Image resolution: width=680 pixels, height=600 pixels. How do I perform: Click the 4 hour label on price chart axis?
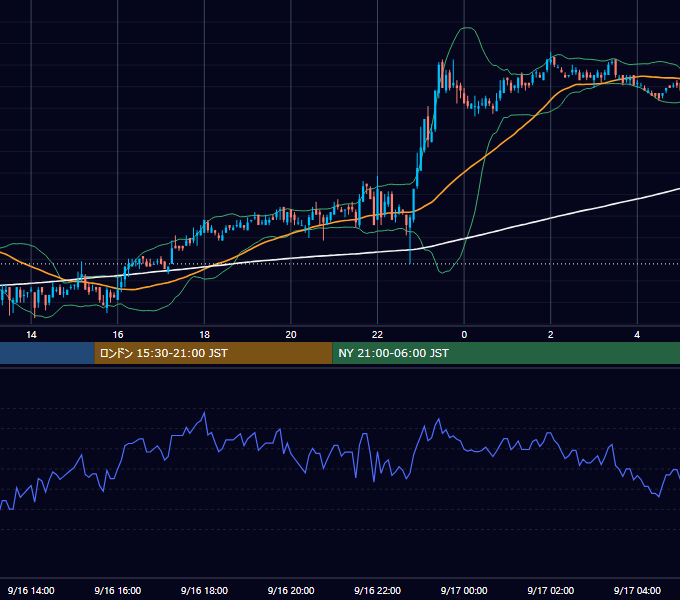[637, 335]
